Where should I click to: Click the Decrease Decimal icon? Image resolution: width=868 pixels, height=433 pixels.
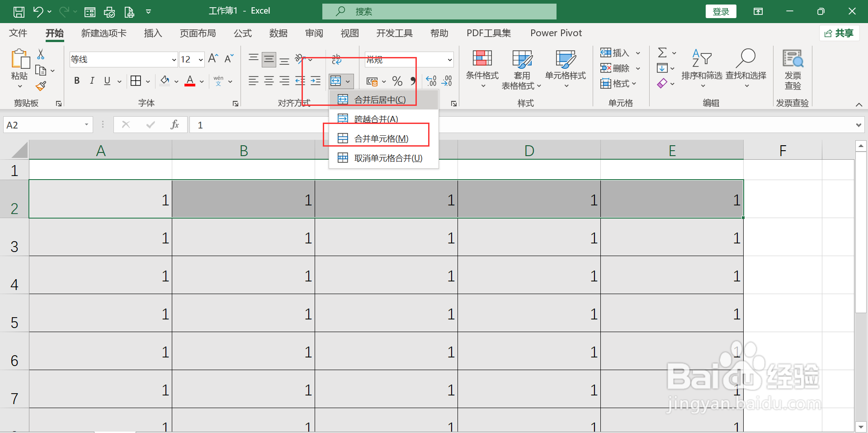tap(447, 81)
